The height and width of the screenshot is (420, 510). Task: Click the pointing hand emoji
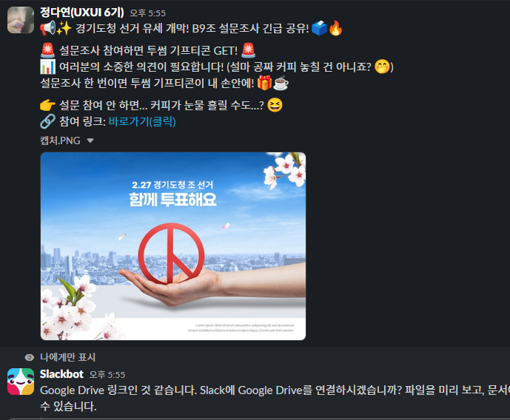point(47,105)
